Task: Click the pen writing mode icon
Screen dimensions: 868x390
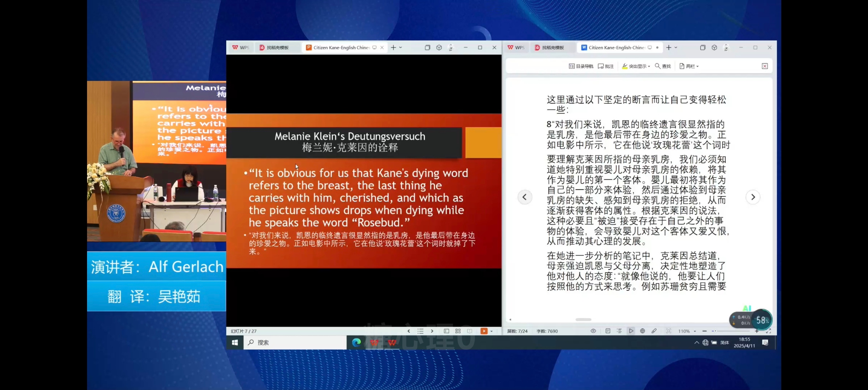Action: click(654, 331)
